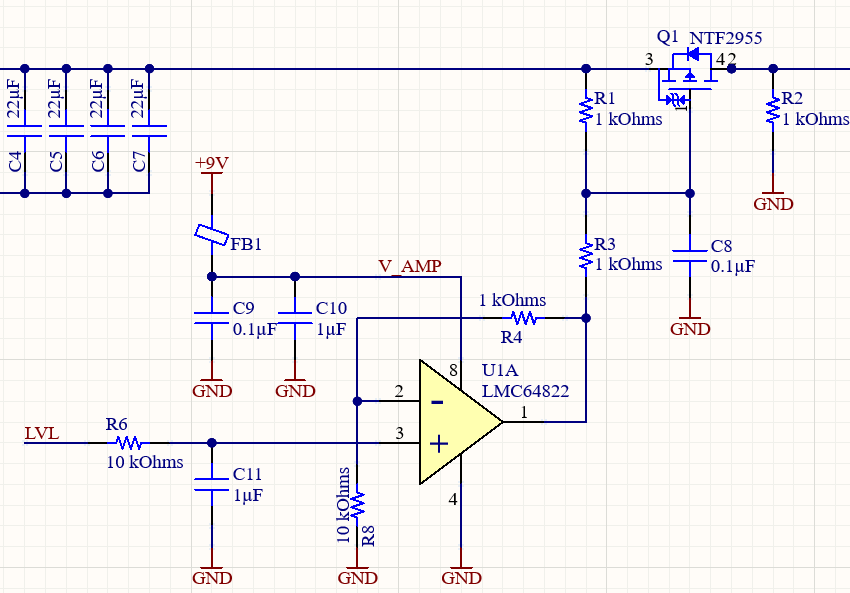Image resolution: width=850 pixels, height=593 pixels.
Task: Click junction dot above C11
Action: tap(212, 443)
